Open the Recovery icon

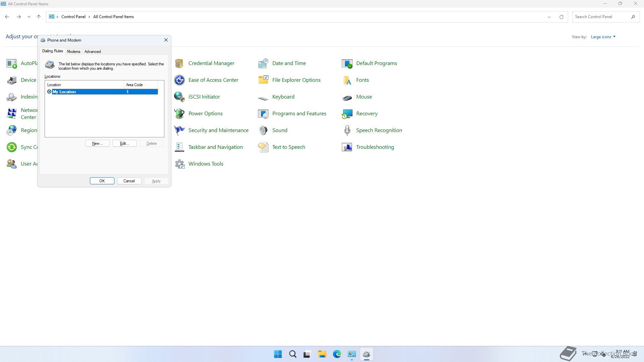point(347,114)
